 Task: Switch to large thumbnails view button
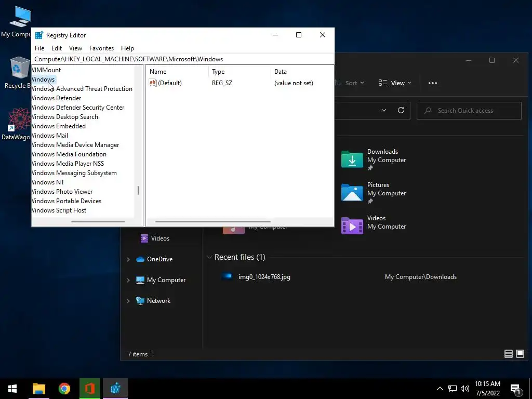tap(520, 354)
